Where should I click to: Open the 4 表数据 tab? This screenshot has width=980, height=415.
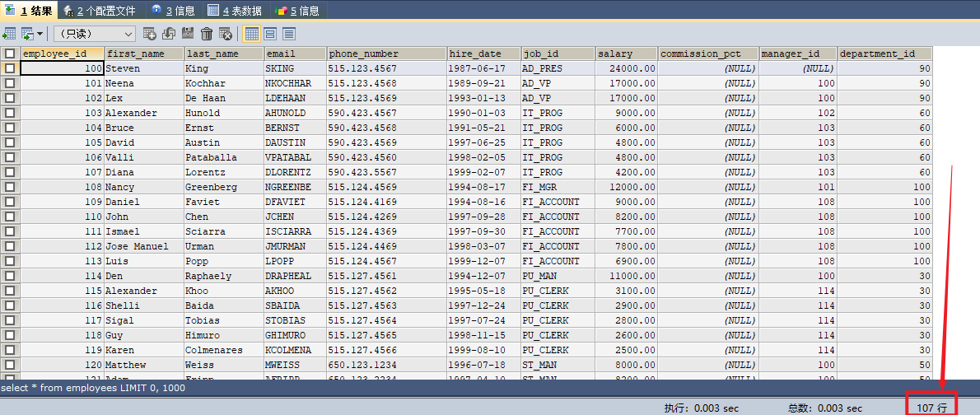[235, 11]
